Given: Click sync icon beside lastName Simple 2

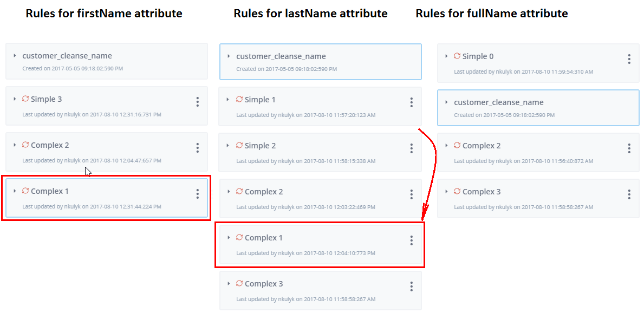Looking at the screenshot, I should click(x=239, y=146).
